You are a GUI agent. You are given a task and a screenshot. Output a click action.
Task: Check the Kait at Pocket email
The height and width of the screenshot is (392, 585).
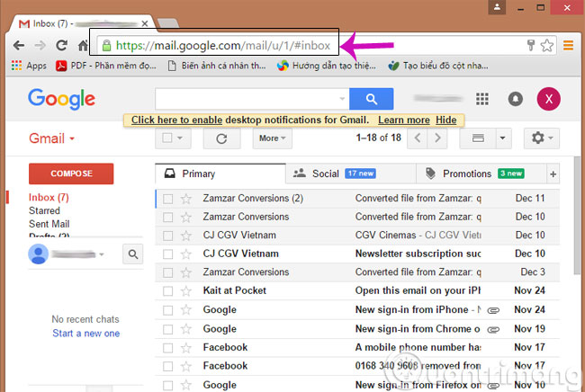(168, 291)
